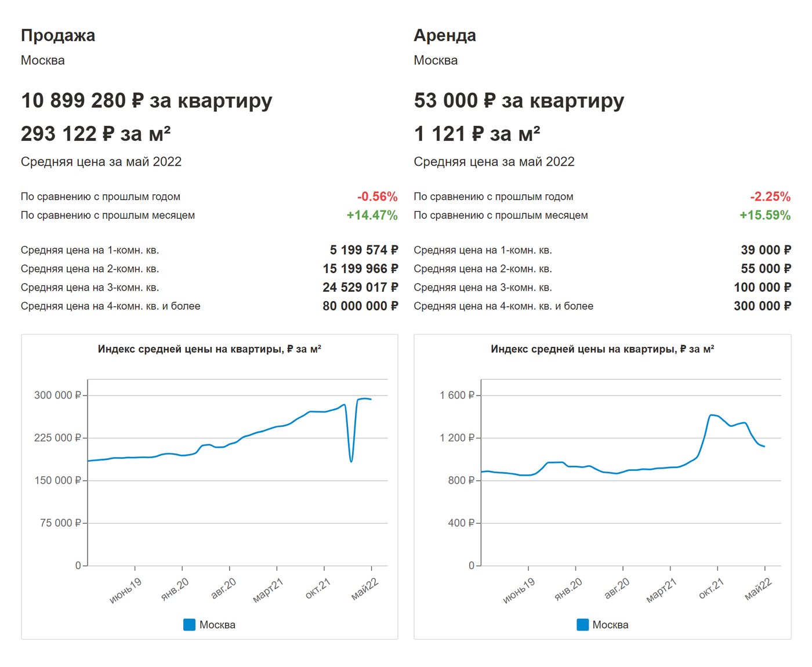
Task: Click the blue legend swatch under the sale chart
Action: tap(189, 625)
